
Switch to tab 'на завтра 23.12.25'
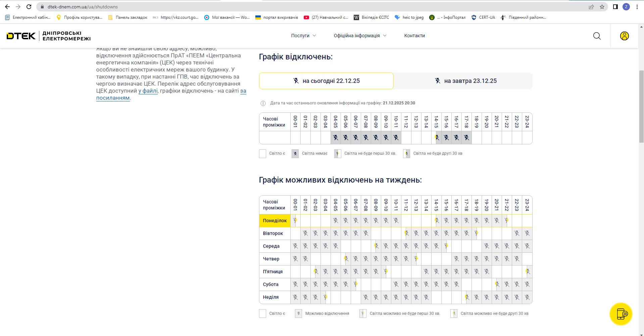coord(463,81)
